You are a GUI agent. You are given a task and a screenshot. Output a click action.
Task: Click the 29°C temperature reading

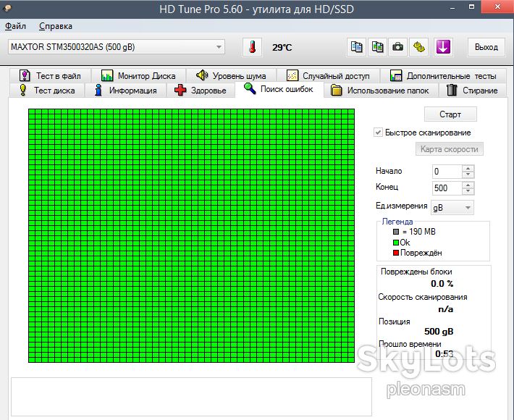tap(282, 48)
